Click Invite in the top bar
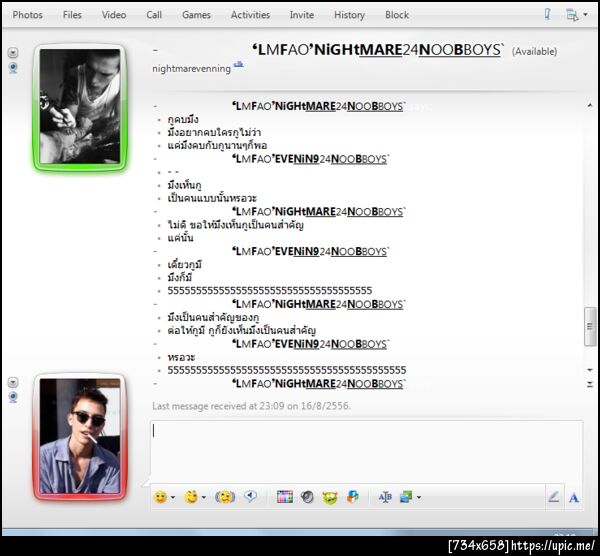Viewport: 600px width, 556px height. [302, 15]
